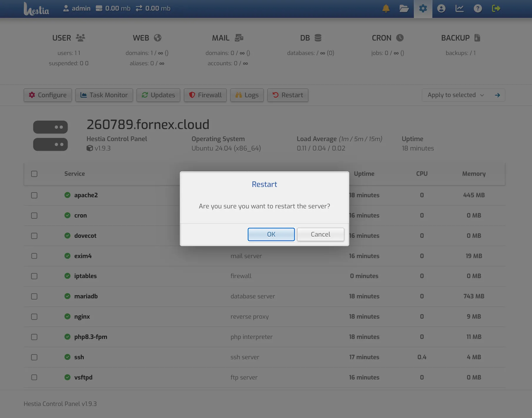Viewport: 532px width, 418px height.
Task: Click the dovecot green status icon
Action: click(x=67, y=235)
